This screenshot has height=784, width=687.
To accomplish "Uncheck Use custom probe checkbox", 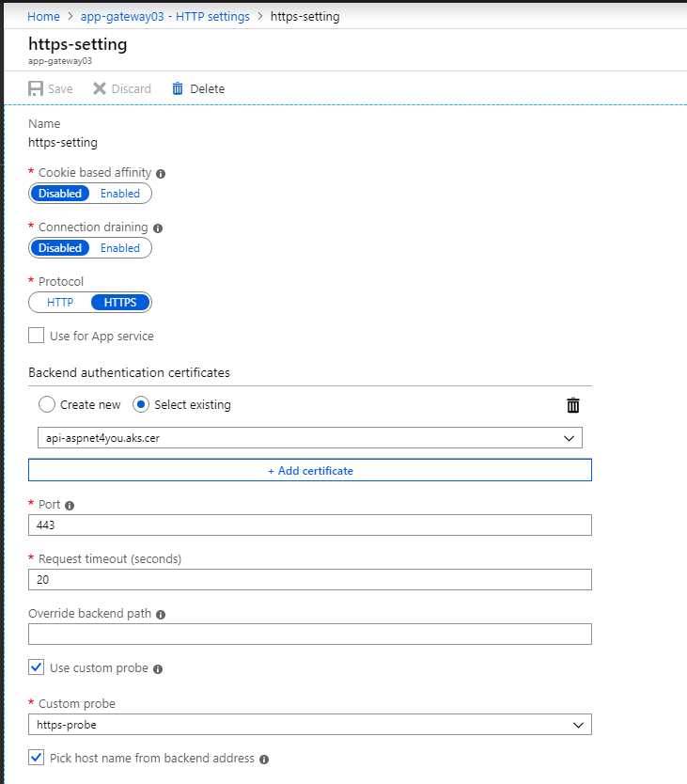I will tap(36, 667).
